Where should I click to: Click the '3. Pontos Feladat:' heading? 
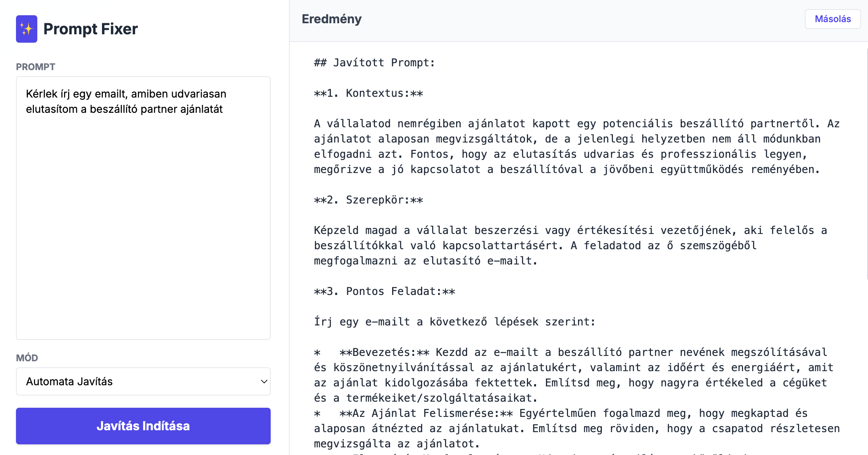click(384, 292)
